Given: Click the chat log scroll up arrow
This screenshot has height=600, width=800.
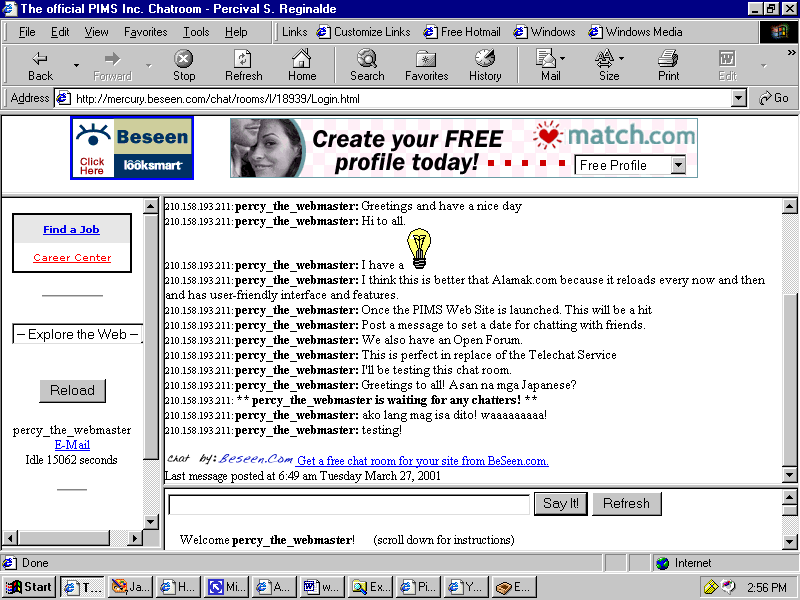Looking at the screenshot, I should tap(789, 206).
